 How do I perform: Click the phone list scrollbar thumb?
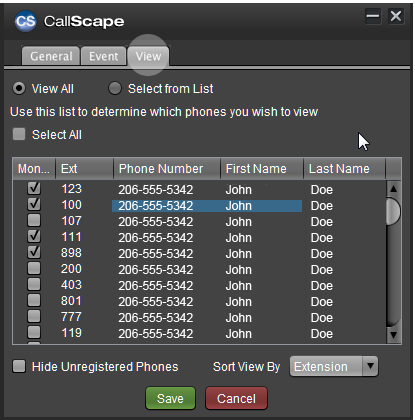(x=393, y=211)
